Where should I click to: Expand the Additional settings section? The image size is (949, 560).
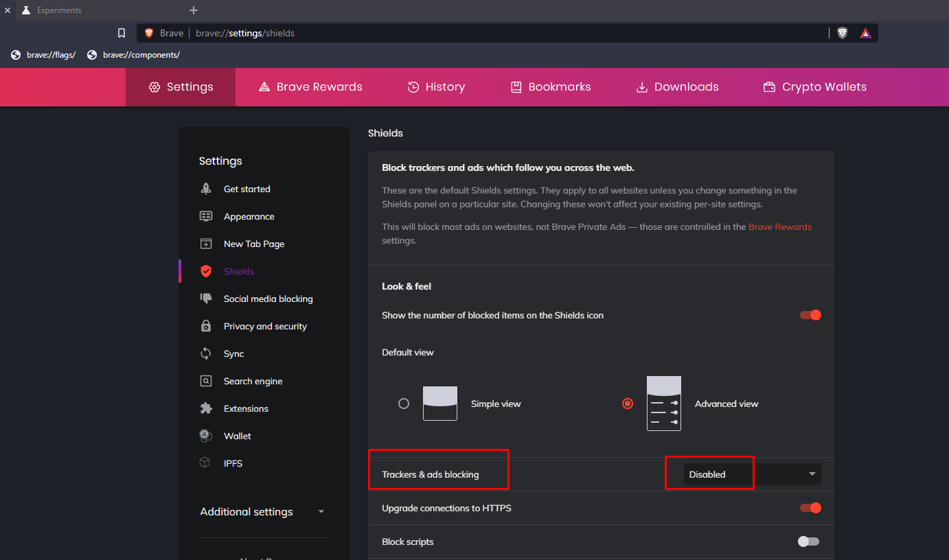[262, 512]
